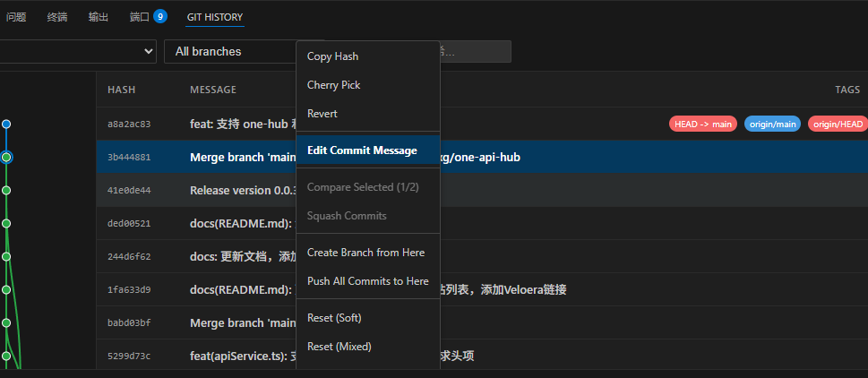Select commit hash 1fa633d9
Viewport: 868px width, 378px height.
coord(129,289)
